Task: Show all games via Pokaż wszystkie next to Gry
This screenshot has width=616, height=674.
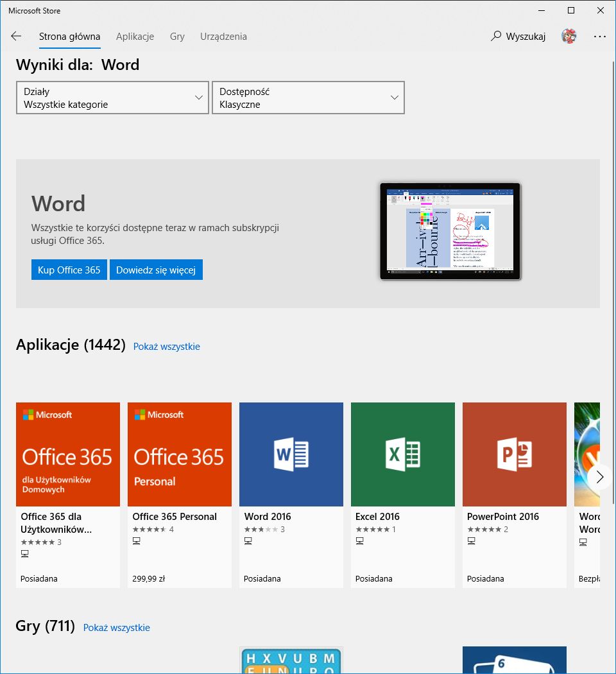Action: [x=116, y=628]
